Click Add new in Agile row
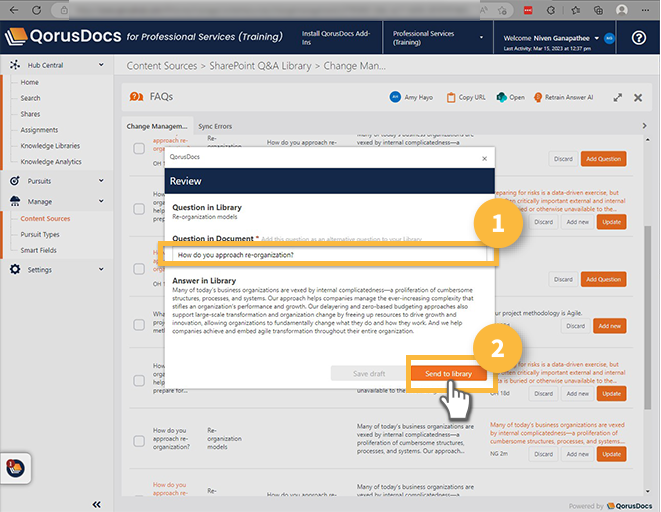This screenshot has height=512, width=661. point(610,326)
